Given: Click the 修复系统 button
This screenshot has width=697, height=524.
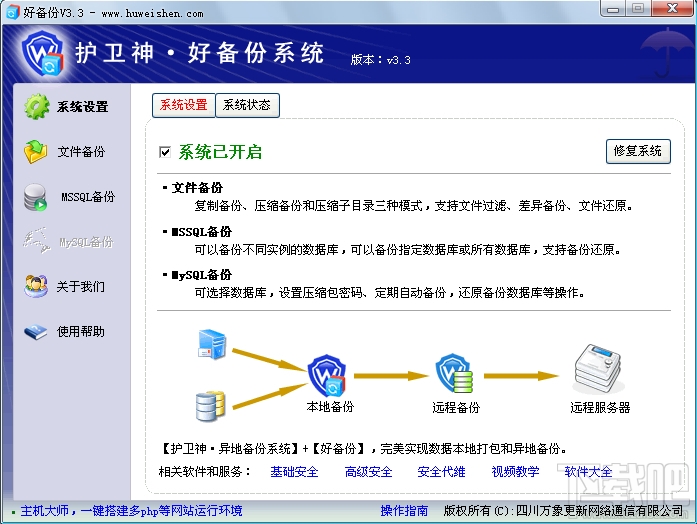Looking at the screenshot, I should [x=638, y=151].
